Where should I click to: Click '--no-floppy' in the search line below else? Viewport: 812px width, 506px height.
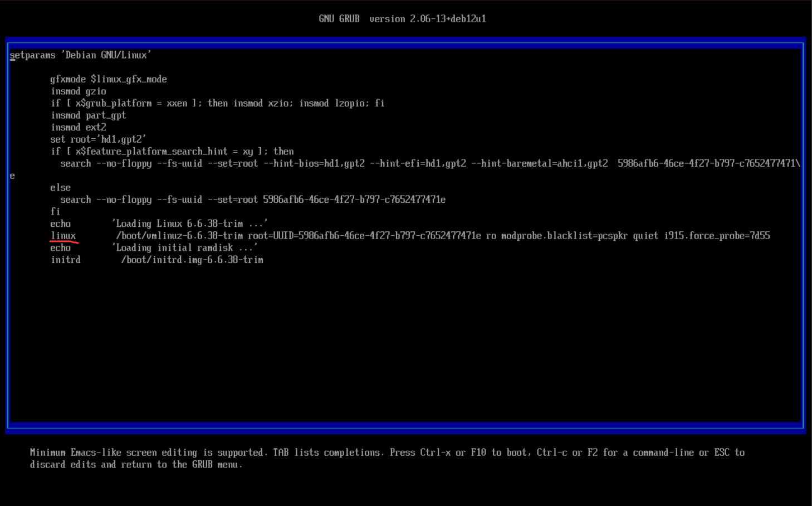[124, 200]
